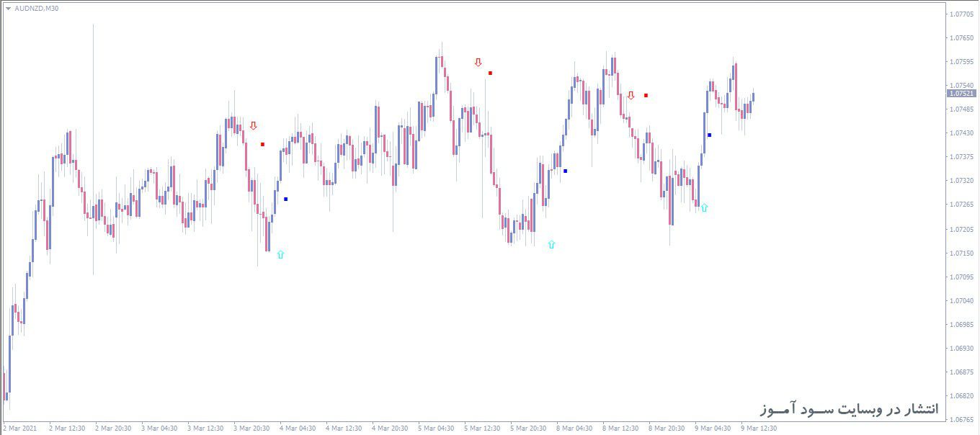Select the cyan buy arrow near 4 Mar 04:30
The width and height of the screenshot is (980, 435).
[280, 254]
